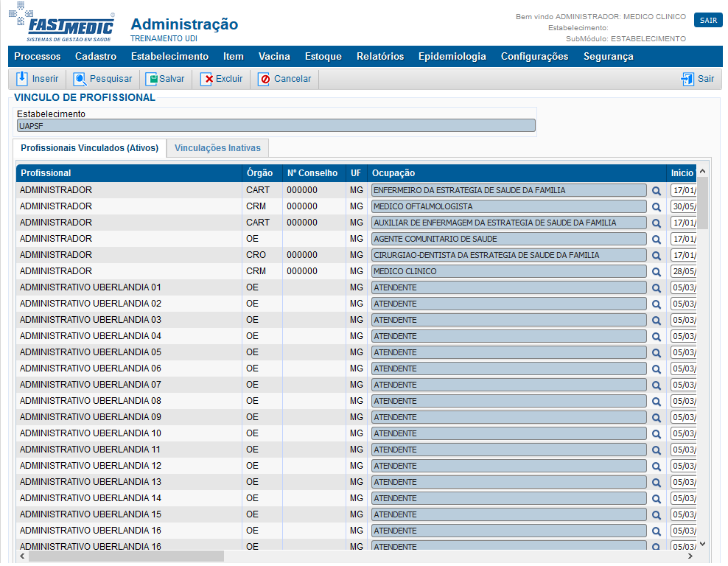The width and height of the screenshot is (728, 566).
Task: Click occupation search icon for UBERLANDIA 05
Action: tap(656, 353)
